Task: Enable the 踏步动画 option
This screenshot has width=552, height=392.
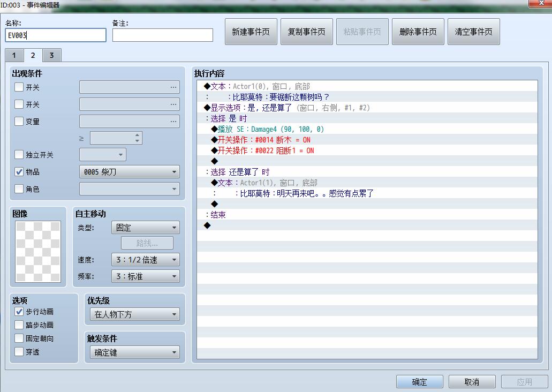Action: coord(19,325)
